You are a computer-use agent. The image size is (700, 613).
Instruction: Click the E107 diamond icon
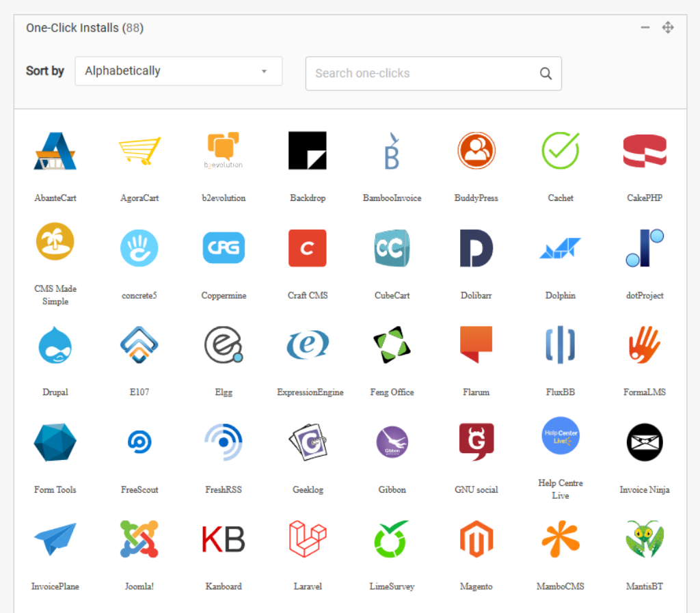coord(139,345)
